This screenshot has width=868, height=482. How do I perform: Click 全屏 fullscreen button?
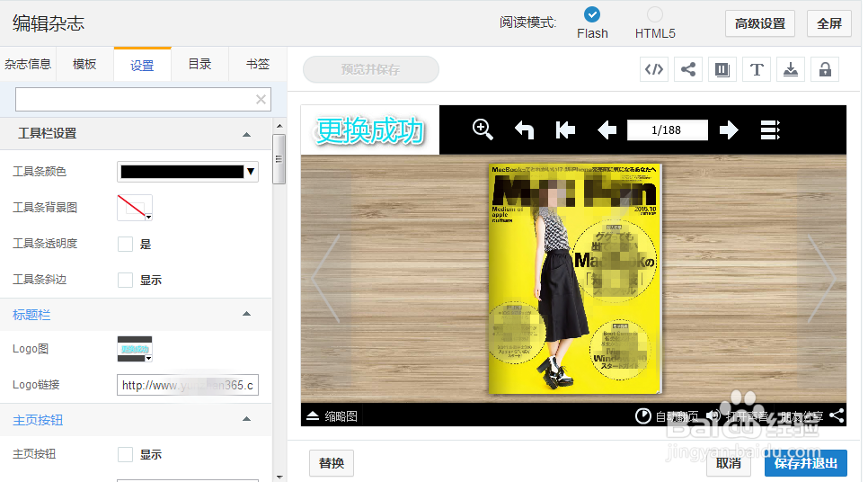[829, 23]
